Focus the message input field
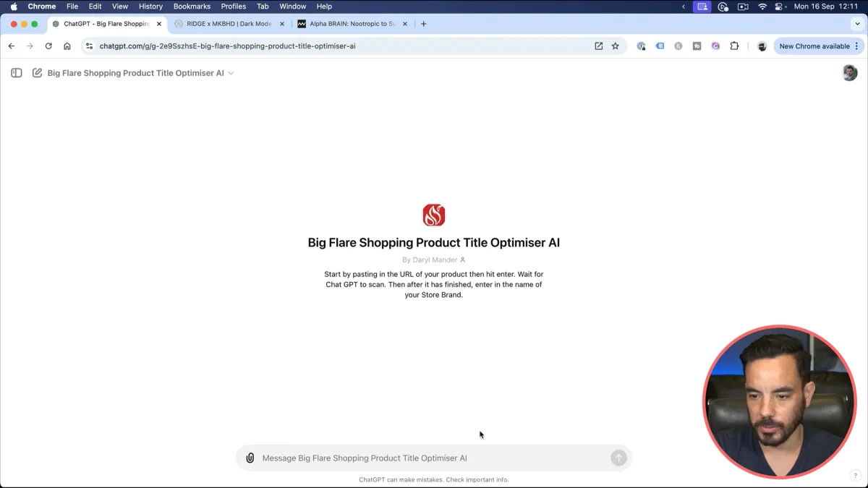Image resolution: width=868 pixels, height=488 pixels. click(x=434, y=458)
